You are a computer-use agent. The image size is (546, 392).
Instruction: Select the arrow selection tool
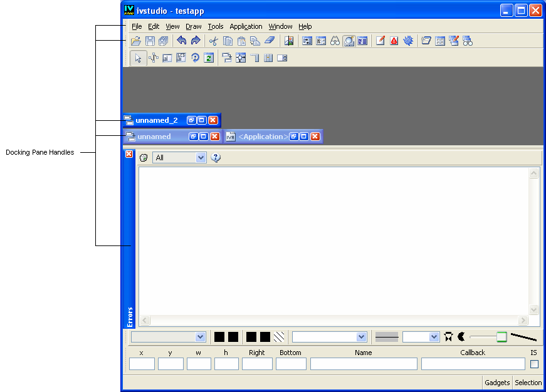tap(139, 58)
